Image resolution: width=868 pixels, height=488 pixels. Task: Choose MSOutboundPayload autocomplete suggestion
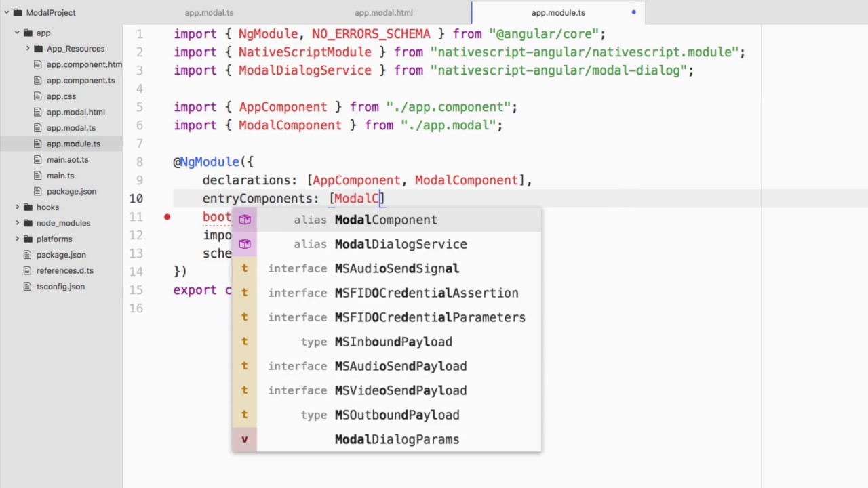tap(387, 415)
